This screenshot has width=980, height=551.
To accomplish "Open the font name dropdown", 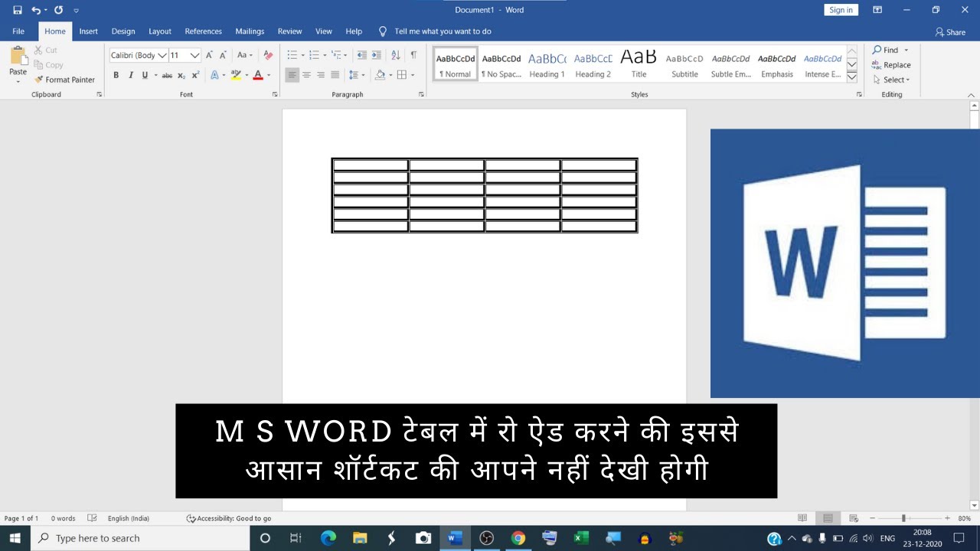I will (x=162, y=55).
